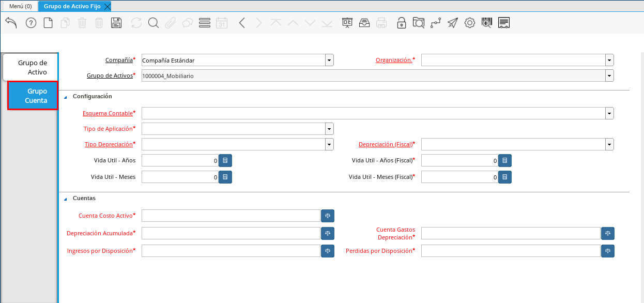The width and height of the screenshot is (644, 303).
Task: Open account selector for Perdidas por Disposición
Action: (x=608, y=251)
